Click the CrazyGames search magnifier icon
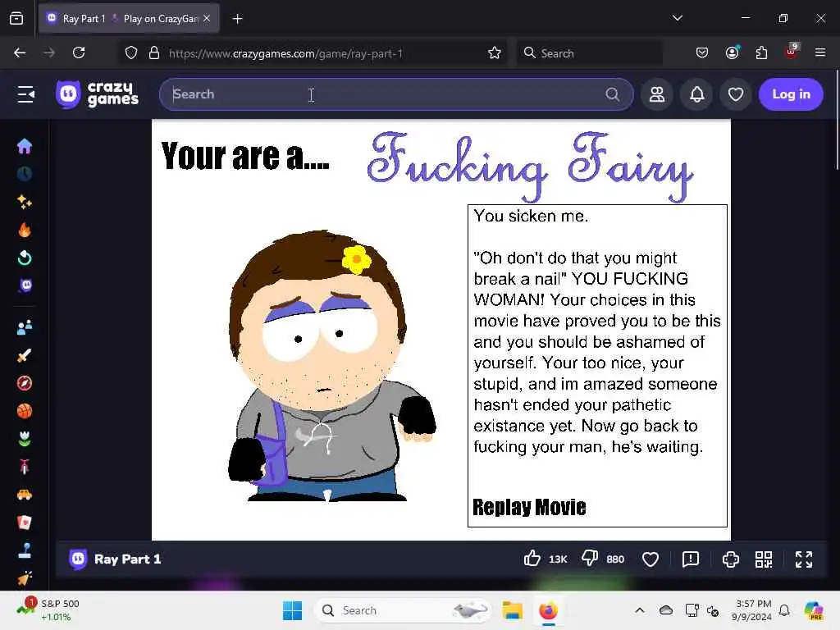Viewport: 840px width, 630px height. [612, 94]
